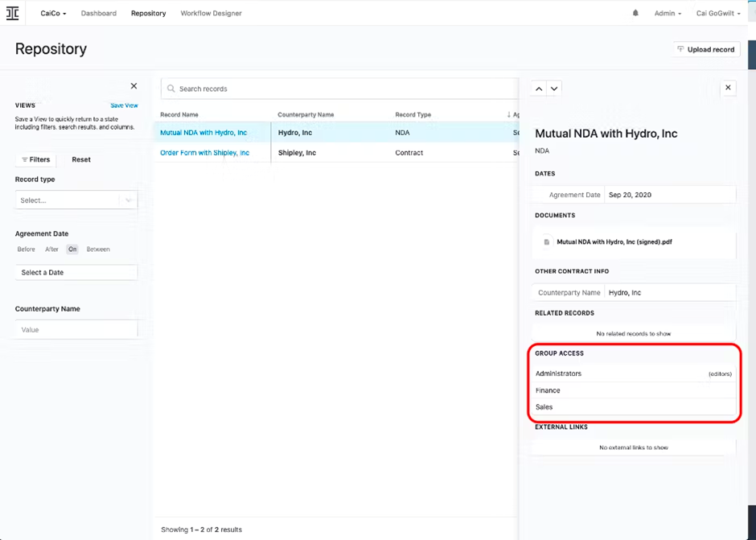The height and width of the screenshot is (540, 756).
Task: Select the Before date option
Action: click(x=26, y=249)
